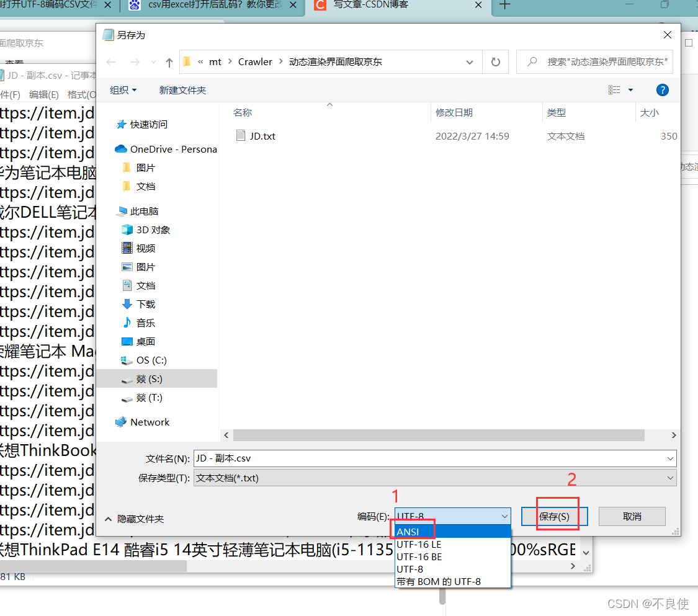Click the horizontal scrollbar in file list
The image size is (698, 616).
click(x=439, y=435)
